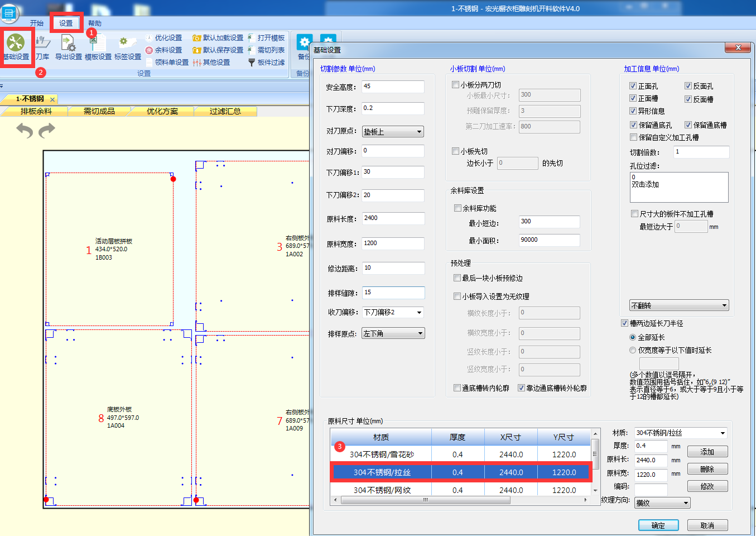
Task: Click the 安全高度 input field
Action: point(393,87)
